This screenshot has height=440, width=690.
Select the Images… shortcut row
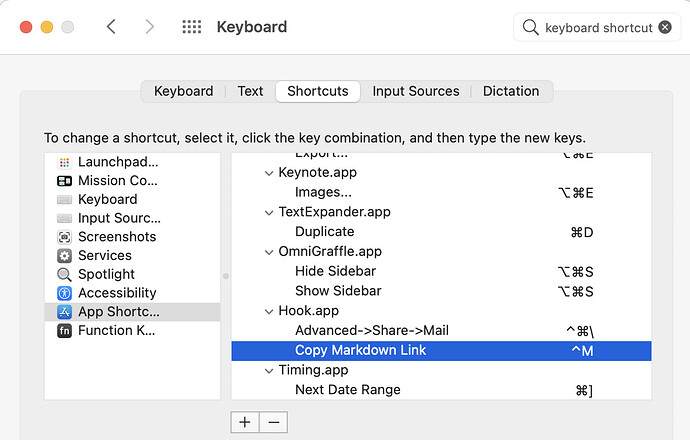click(x=441, y=193)
